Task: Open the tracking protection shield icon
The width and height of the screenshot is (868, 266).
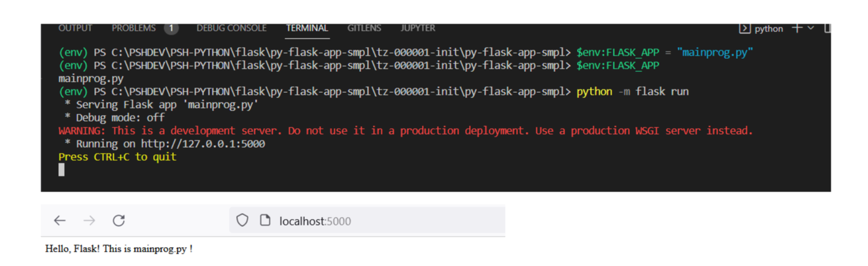Action: [242, 221]
